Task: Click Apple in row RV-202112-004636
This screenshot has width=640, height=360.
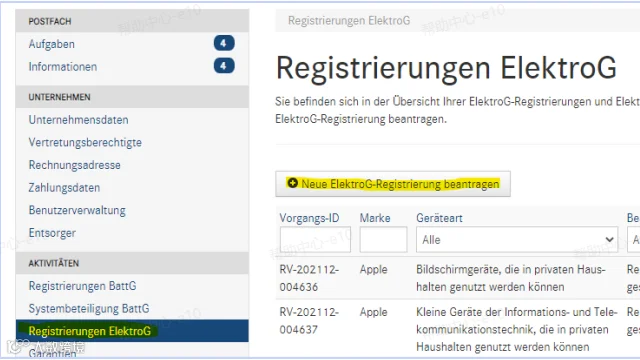Action: pyautogui.click(x=373, y=270)
